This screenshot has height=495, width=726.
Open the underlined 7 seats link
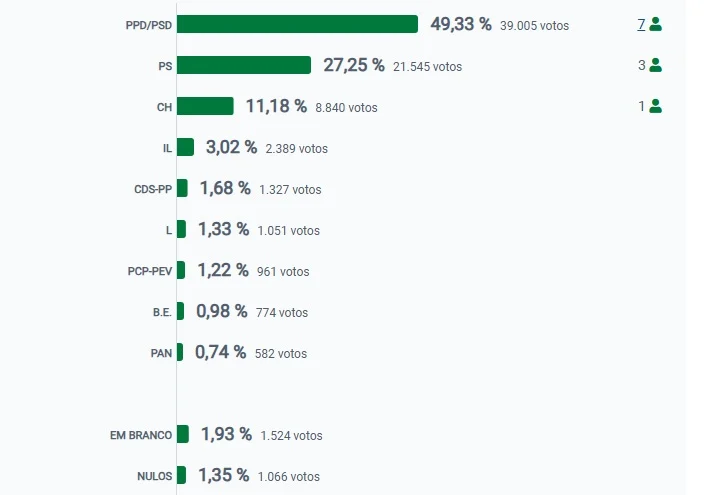coord(641,25)
